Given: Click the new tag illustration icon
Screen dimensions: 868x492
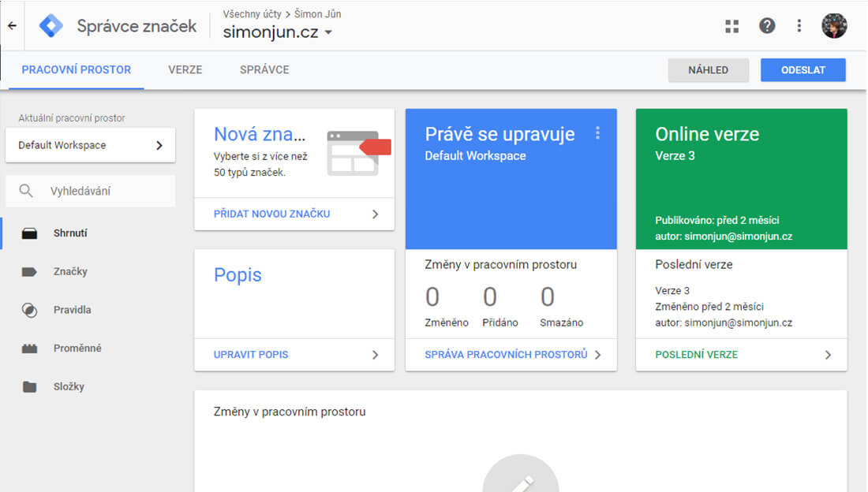Looking at the screenshot, I should (x=359, y=153).
